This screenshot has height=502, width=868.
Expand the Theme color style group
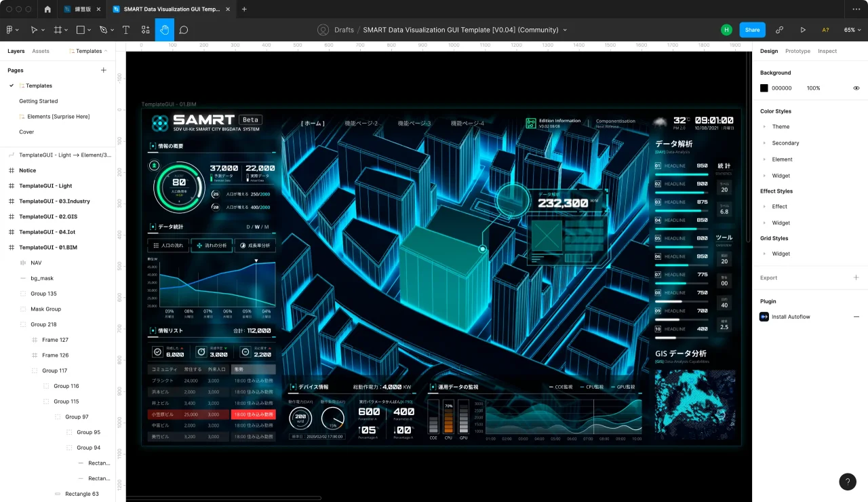765,127
